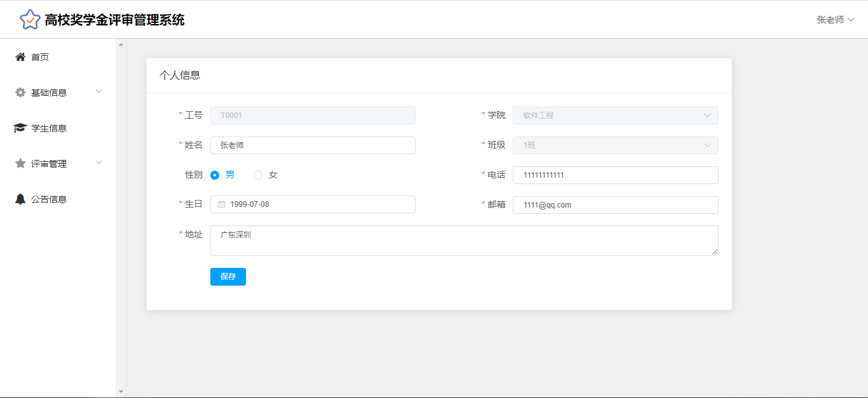Click the star logo icon in the header
Viewport: 868px width, 398px height.
click(x=30, y=20)
